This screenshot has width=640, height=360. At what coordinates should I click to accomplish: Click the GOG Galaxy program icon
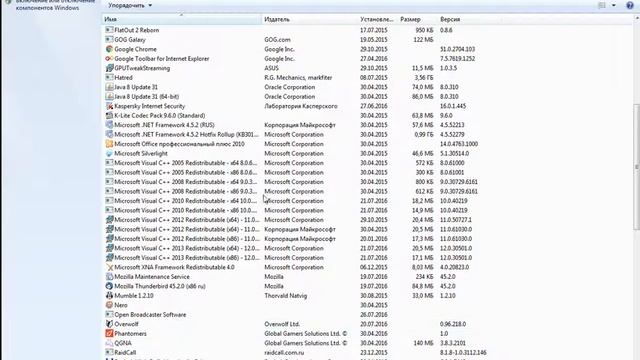(x=109, y=40)
